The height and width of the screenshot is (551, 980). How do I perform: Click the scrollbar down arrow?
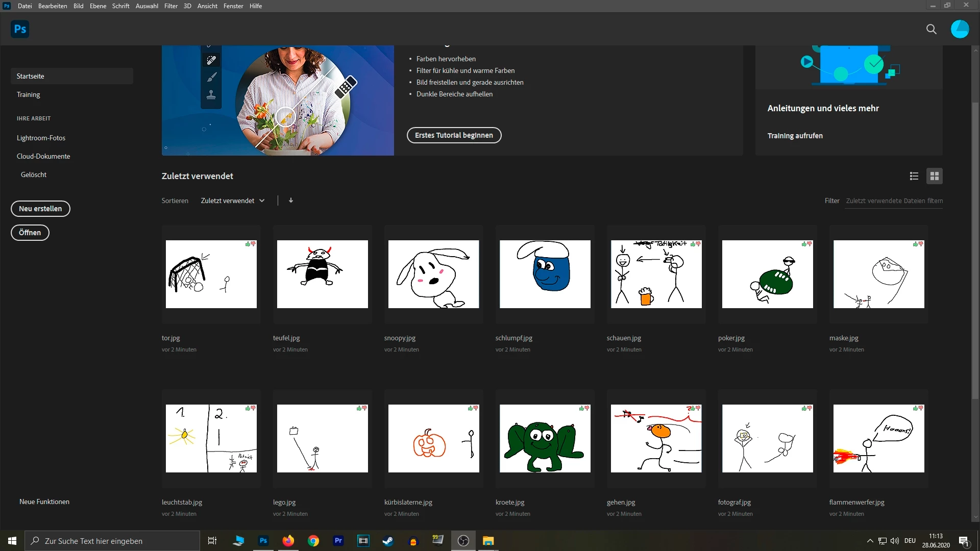click(x=975, y=517)
